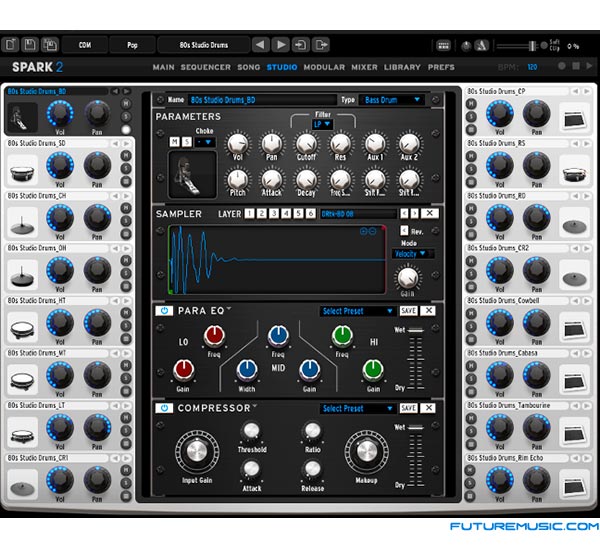Expand the Para EQ effect type arrow
600x550 pixels.
pyautogui.click(x=229, y=308)
